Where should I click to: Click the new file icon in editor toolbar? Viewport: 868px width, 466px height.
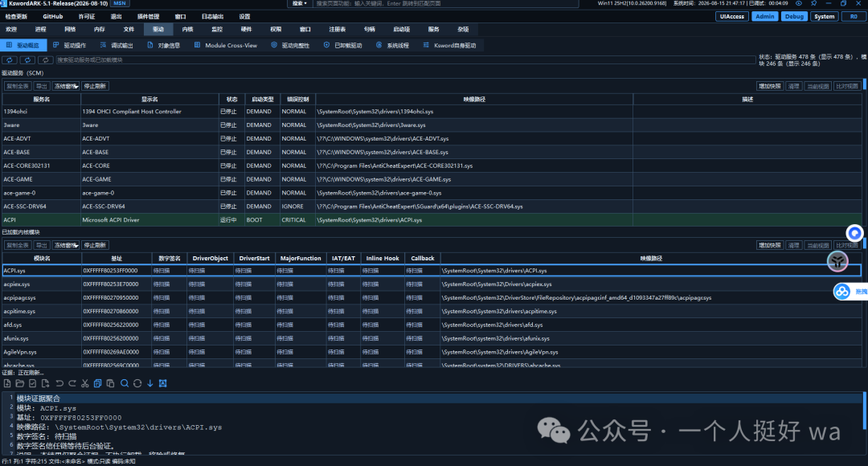(7, 383)
